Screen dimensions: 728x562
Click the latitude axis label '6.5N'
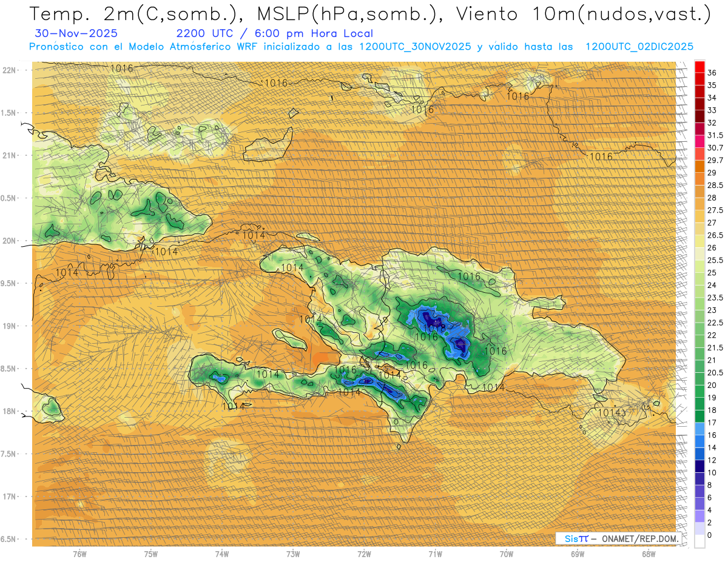(x=9, y=539)
